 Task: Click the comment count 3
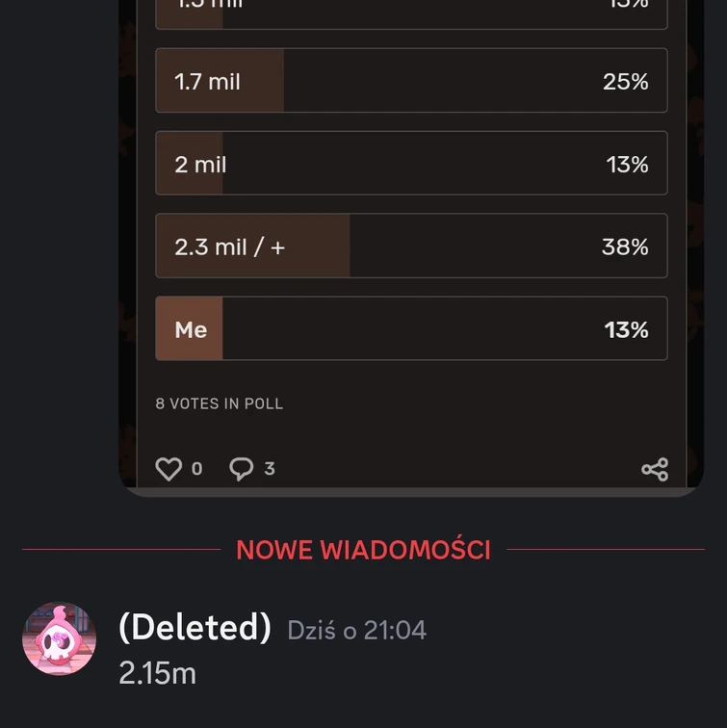coord(270,469)
